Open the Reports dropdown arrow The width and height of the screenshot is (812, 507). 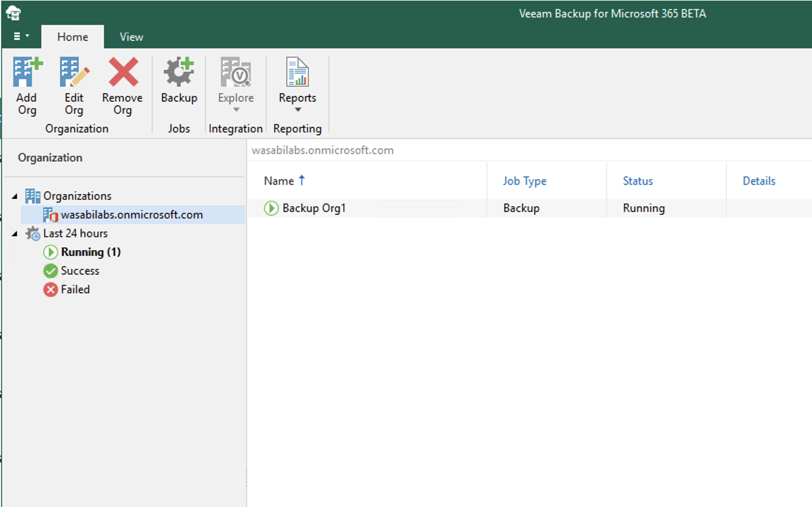tap(298, 109)
